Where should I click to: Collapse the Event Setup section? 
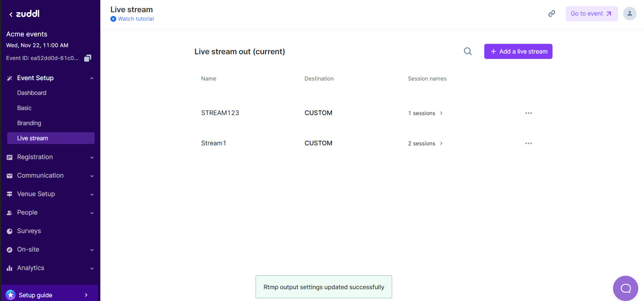(x=92, y=78)
